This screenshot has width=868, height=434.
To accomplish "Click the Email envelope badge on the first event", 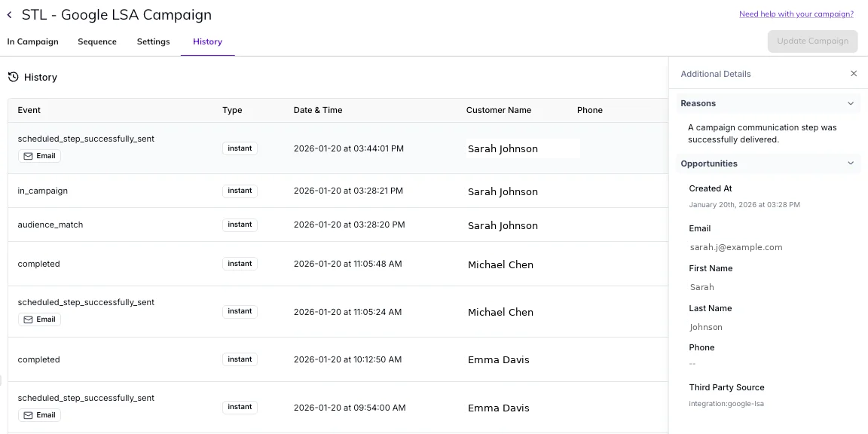I will pos(39,156).
